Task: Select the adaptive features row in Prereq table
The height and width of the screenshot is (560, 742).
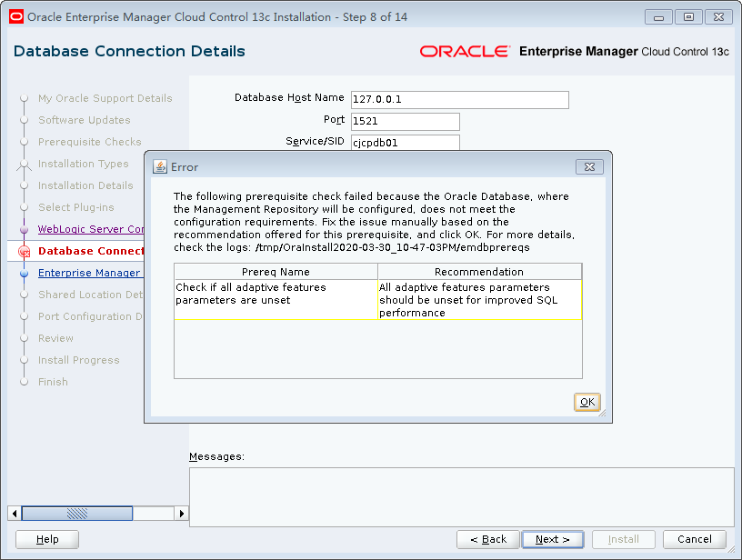Action: tap(378, 300)
